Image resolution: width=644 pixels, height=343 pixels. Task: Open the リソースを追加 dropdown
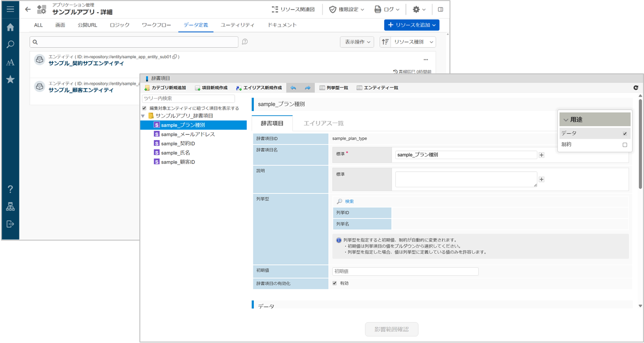click(x=411, y=25)
